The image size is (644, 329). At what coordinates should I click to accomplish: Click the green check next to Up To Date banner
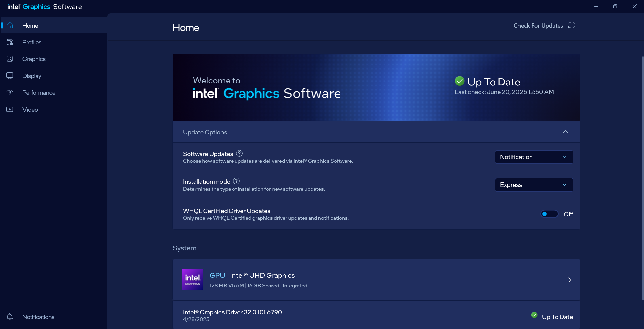(x=459, y=81)
